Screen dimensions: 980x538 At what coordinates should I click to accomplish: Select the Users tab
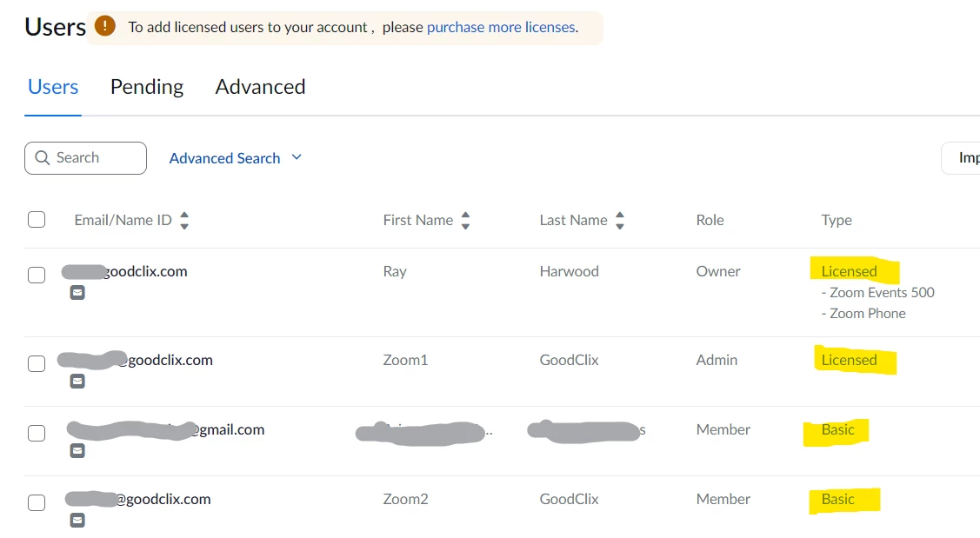coord(53,87)
